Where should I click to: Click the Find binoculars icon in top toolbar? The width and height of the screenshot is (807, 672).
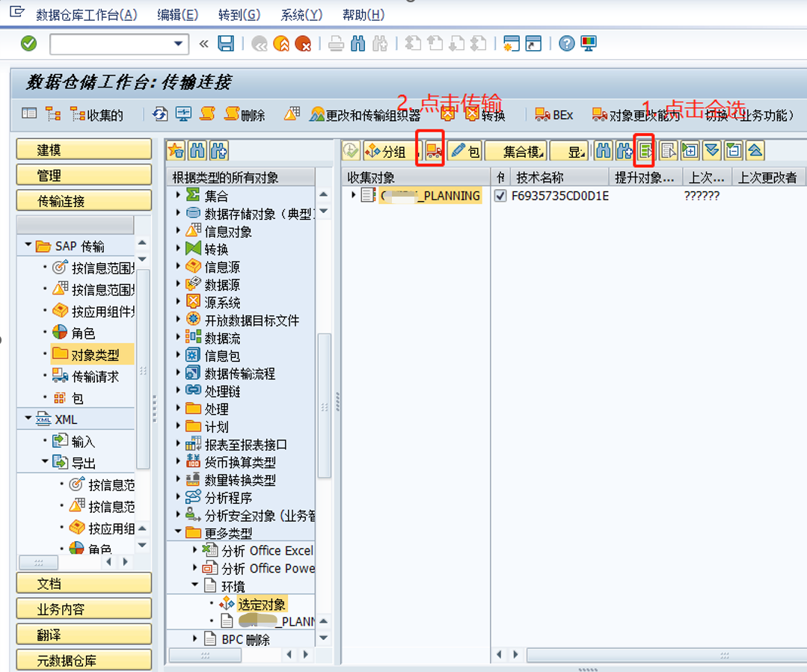click(x=358, y=44)
